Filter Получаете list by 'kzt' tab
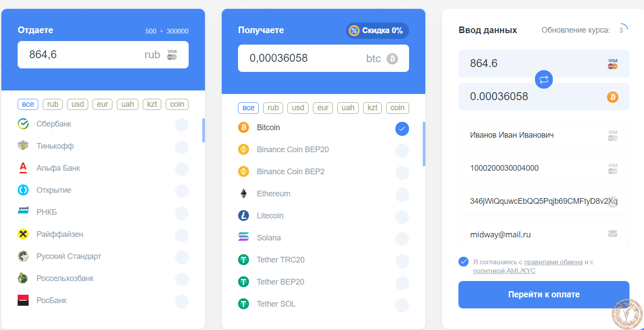 [x=372, y=108]
